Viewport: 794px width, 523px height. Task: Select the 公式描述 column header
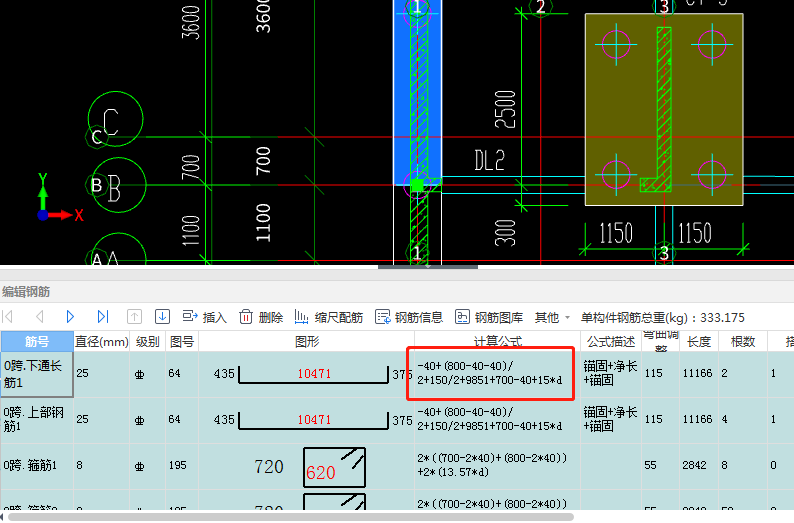tap(611, 342)
